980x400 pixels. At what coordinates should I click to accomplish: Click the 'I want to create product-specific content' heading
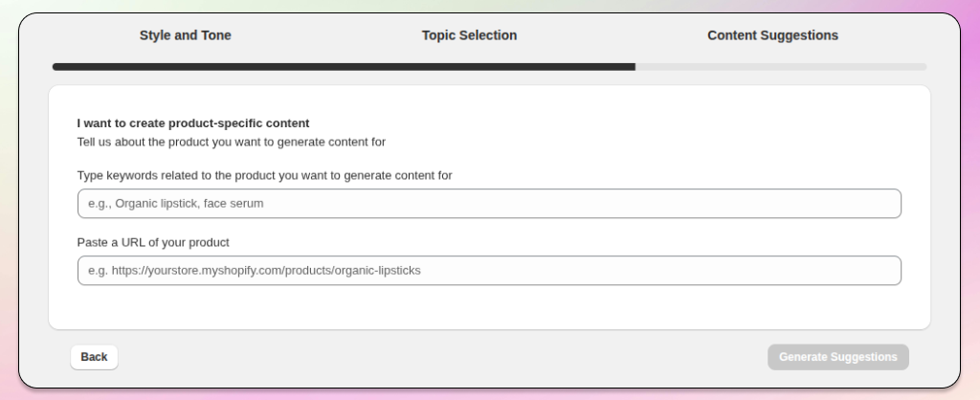[193, 123]
